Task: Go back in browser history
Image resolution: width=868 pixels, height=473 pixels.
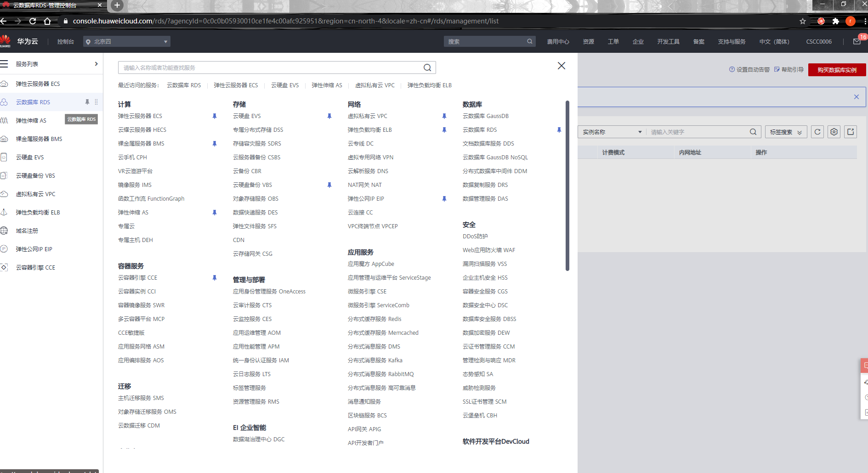Action: point(4,21)
